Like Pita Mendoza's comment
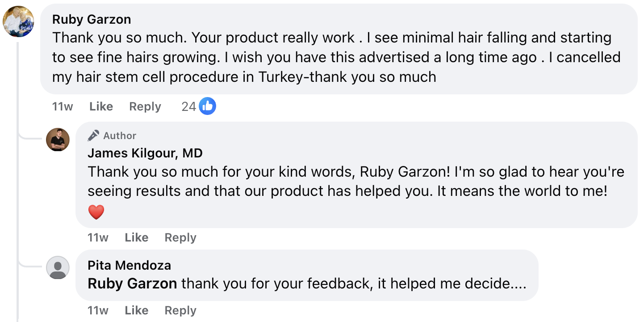The width and height of the screenshot is (644, 322). coord(137,310)
